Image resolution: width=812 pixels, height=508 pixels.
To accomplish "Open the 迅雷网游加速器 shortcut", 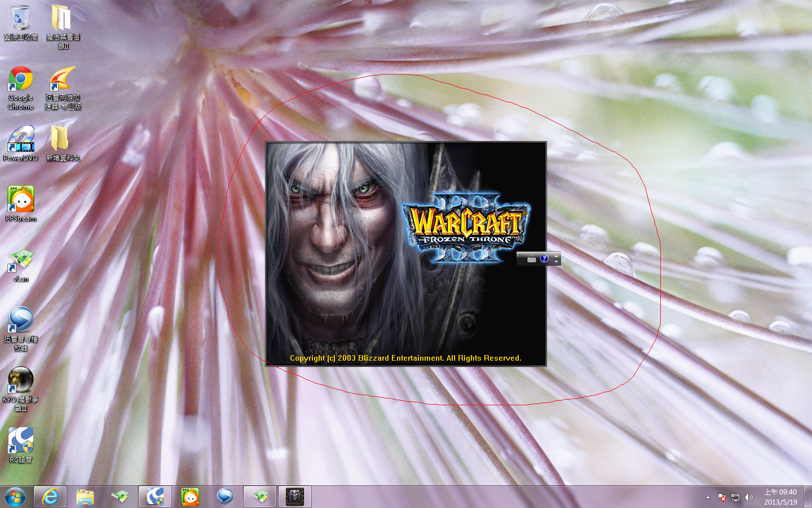I will (61, 80).
